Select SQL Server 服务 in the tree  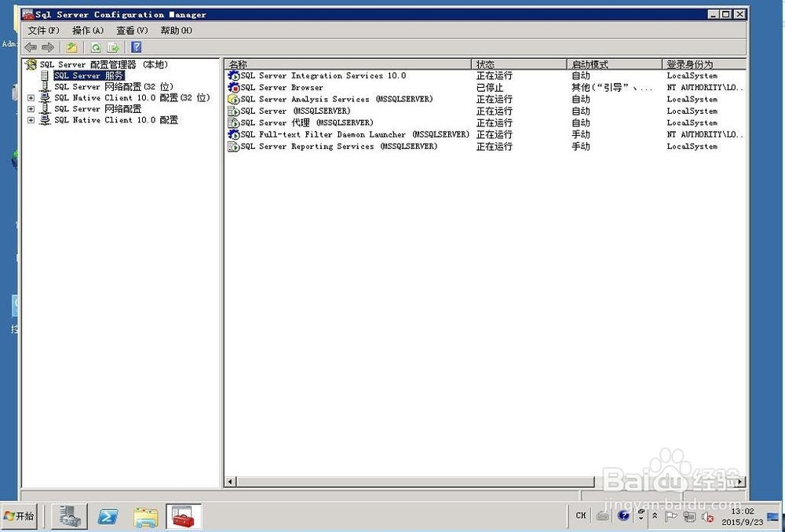tap(89, 75)
